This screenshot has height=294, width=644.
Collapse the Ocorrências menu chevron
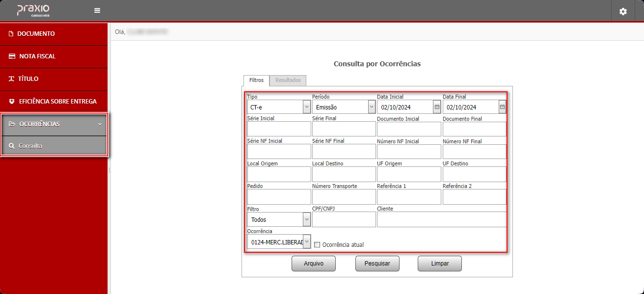(100, 124)
